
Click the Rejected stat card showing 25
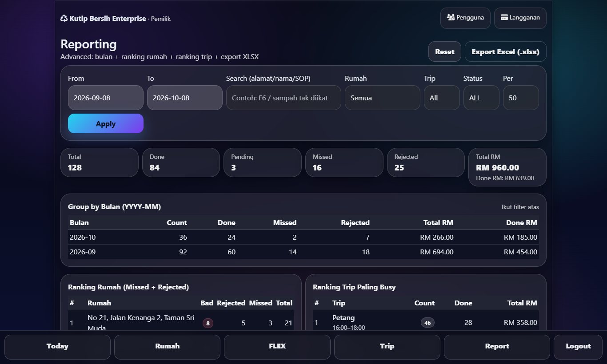(426, 162)
